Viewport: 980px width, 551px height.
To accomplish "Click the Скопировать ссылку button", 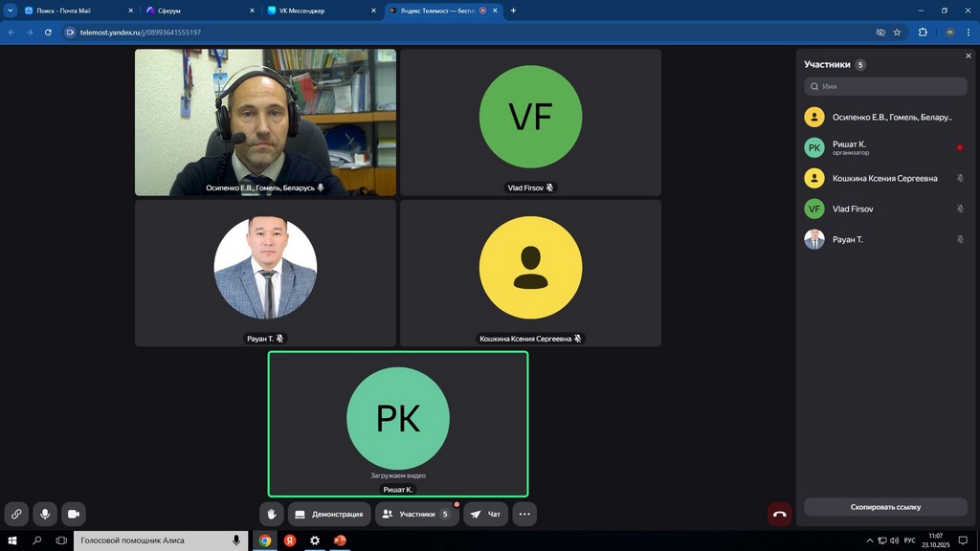I will pos(885,507).
